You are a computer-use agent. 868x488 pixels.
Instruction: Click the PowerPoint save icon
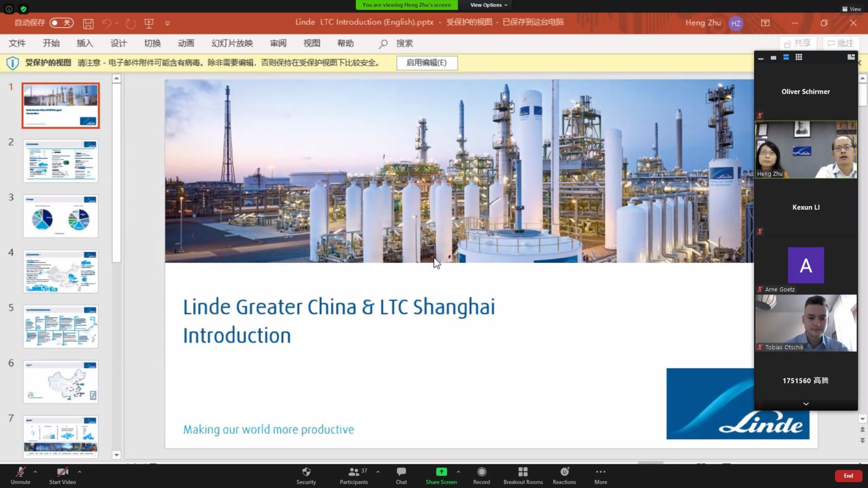tap(88, 23)
